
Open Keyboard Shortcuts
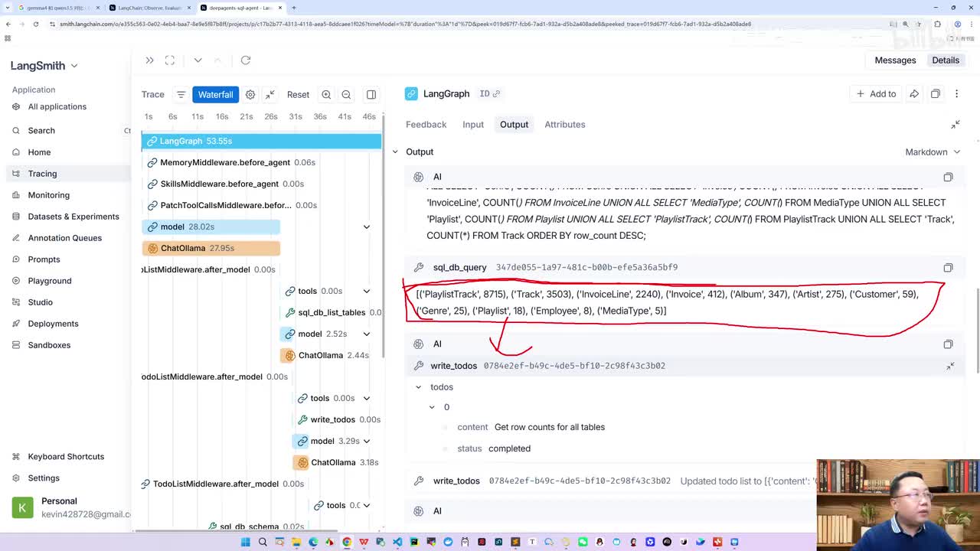pyautogui.click(x=66, y=457)
